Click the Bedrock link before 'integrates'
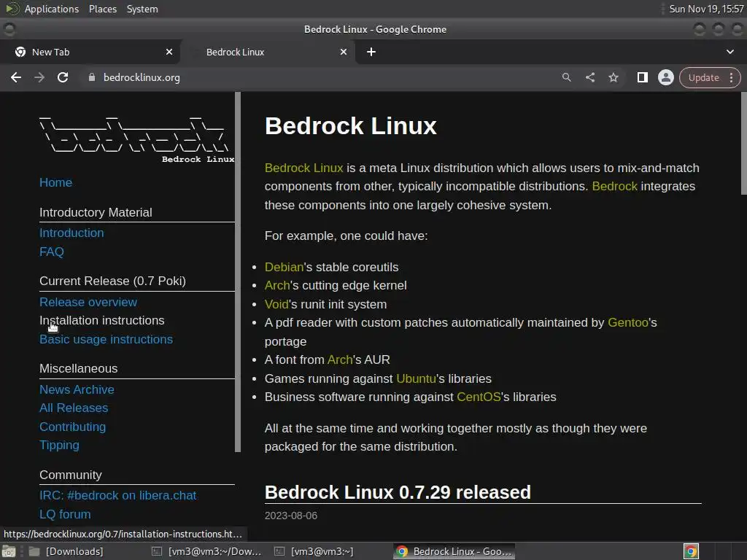The height and width of the screenshot is (560, 747). [614, 186]
